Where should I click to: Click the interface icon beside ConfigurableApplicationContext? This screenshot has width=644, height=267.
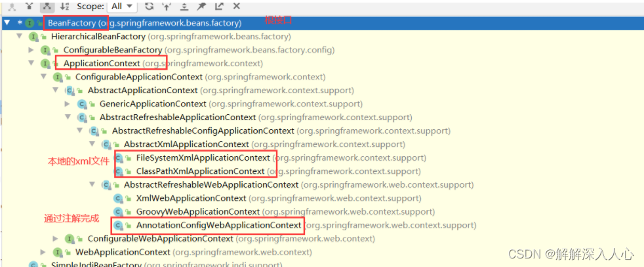(57, 77)
